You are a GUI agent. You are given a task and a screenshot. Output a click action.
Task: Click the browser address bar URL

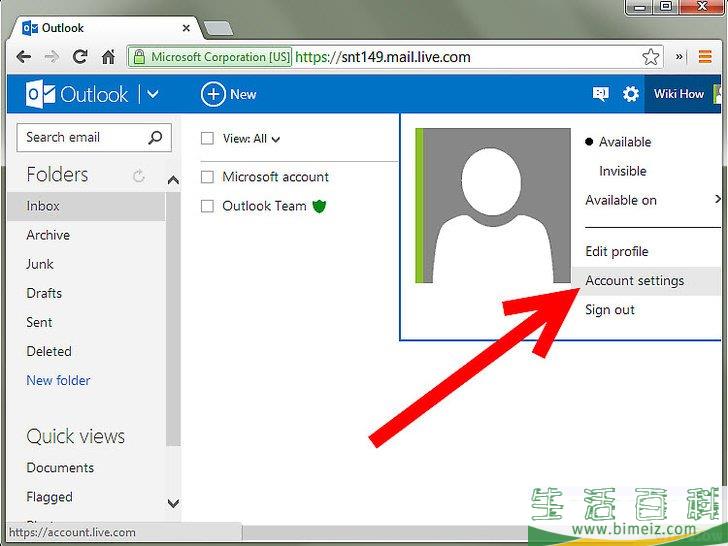click(383, 57)
